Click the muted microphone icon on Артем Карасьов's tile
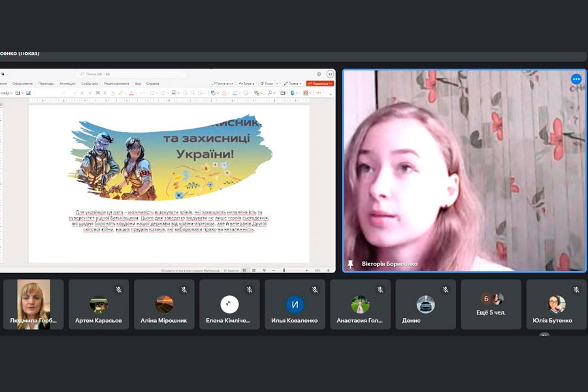 click(119, 289)
